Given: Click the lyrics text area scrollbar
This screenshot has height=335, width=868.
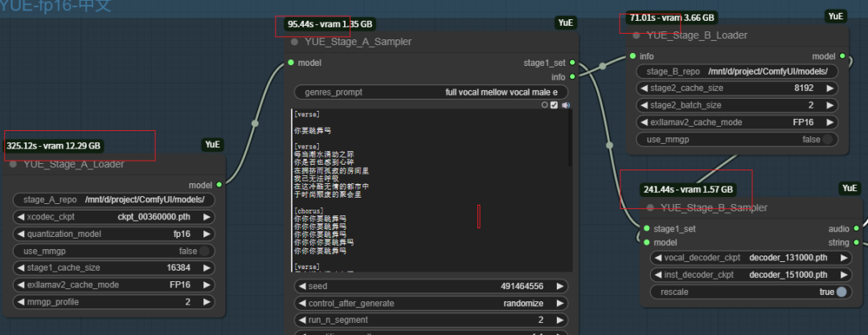Looking at the screenshot, I should click(x=570, y=138).
